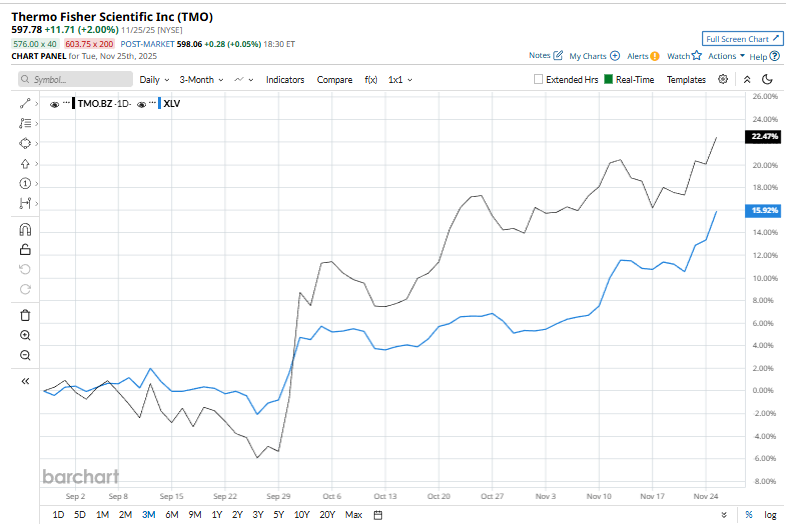Toggle the Real-Time green checkbox

[609, 79]
